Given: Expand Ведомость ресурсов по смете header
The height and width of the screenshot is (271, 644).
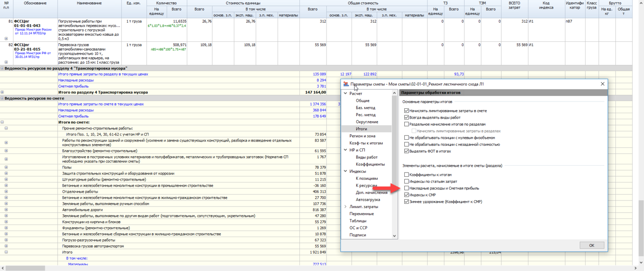Looking at the screenshot, I should tap(2, 99).
